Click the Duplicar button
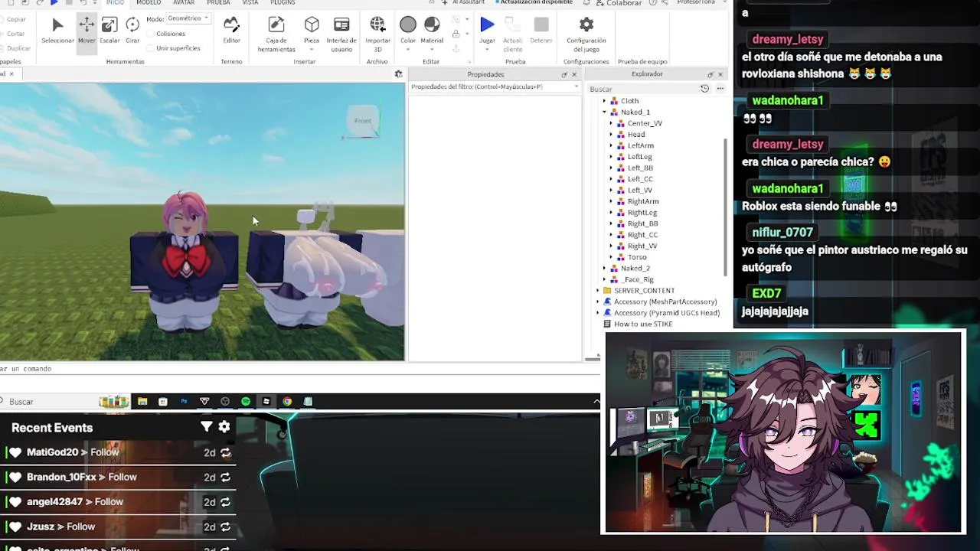This screenshot has height=551, width=980. [17, 48]
